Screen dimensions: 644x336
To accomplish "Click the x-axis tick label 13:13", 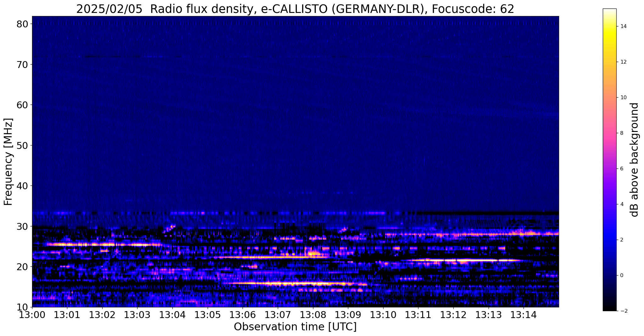I will point(488,315).
